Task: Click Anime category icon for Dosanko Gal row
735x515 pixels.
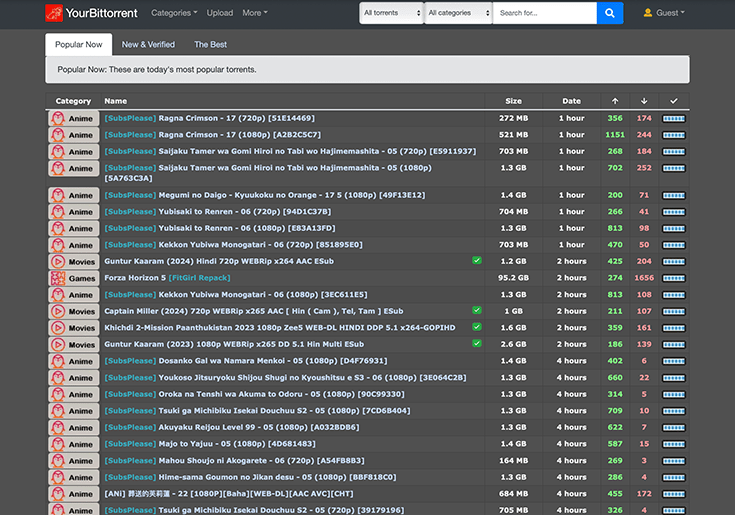Action: (x=58, y=361)
